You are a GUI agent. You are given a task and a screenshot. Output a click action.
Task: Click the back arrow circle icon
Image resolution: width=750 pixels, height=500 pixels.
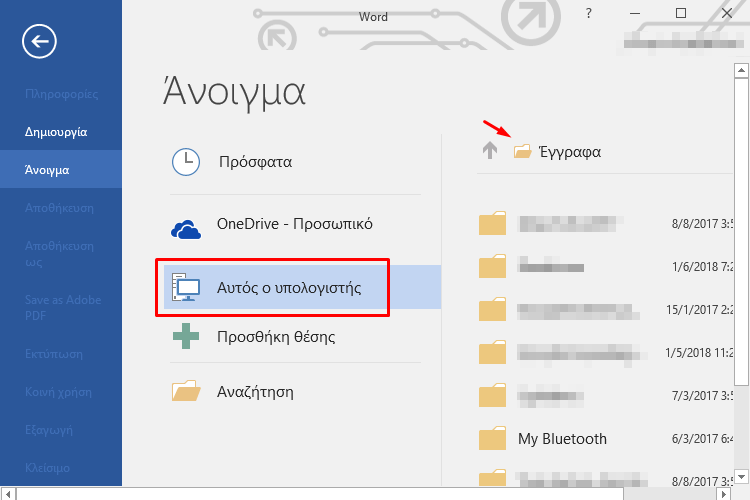click(x=38, y=41)
